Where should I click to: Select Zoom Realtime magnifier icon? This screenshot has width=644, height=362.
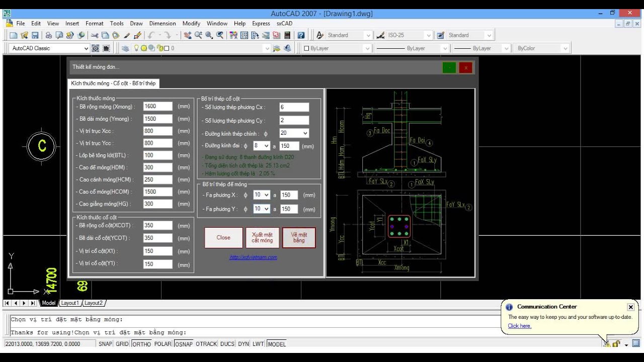[198, 35]
